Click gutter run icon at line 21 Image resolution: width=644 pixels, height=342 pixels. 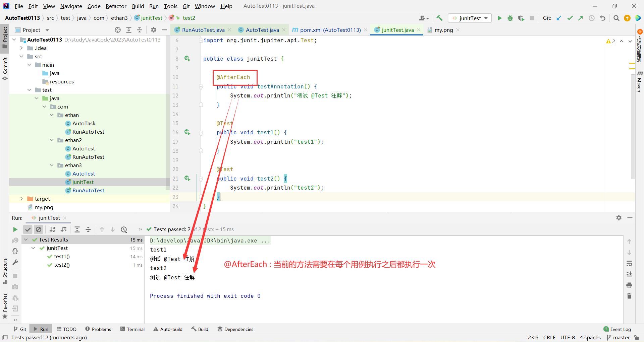(x=187, y=179)
